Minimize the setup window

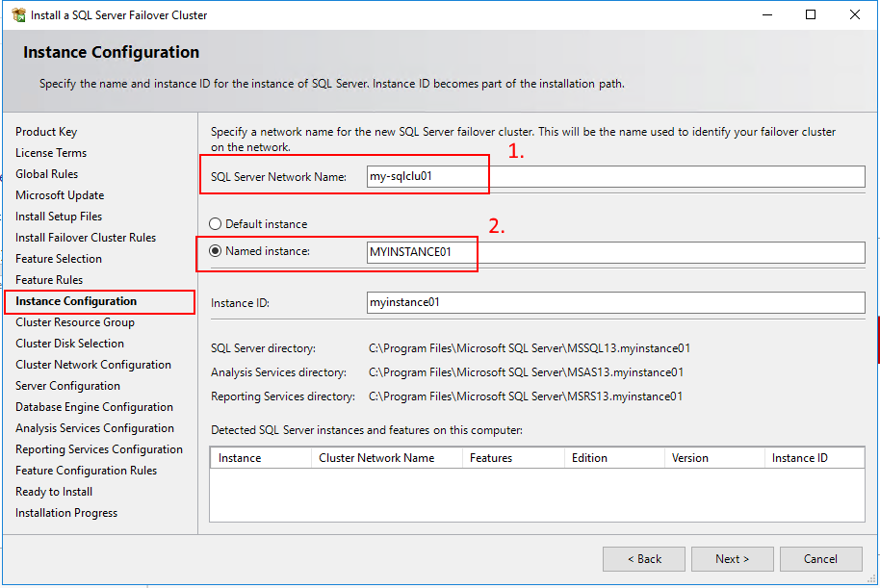tap(767, 14)
